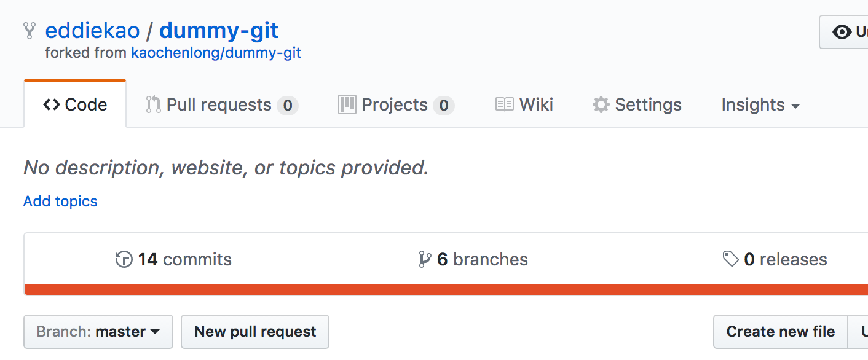The height and width of the screenshot is (360, 868).
Task: Expand the Insights dropdown
Action: click(x=760, y=105)
